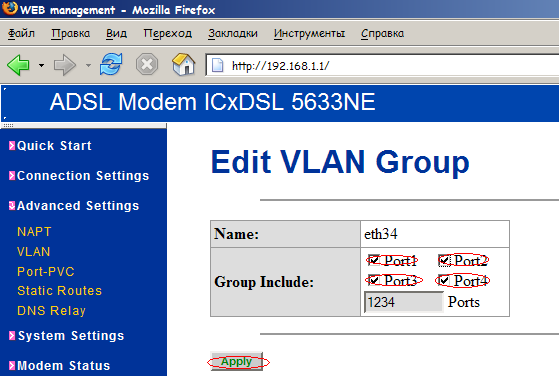
Task: Click the gray Forward arrow
Action: coord(65,65)
